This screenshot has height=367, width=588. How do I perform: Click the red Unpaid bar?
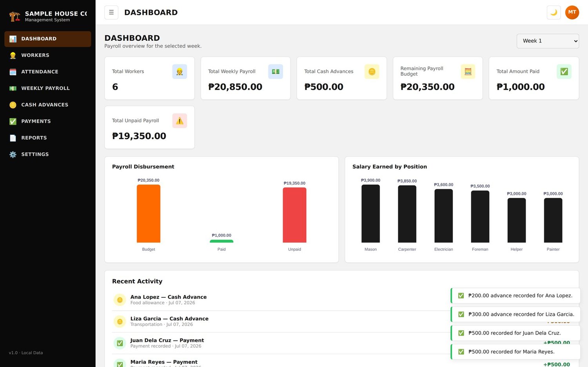[x=294, y=215]
